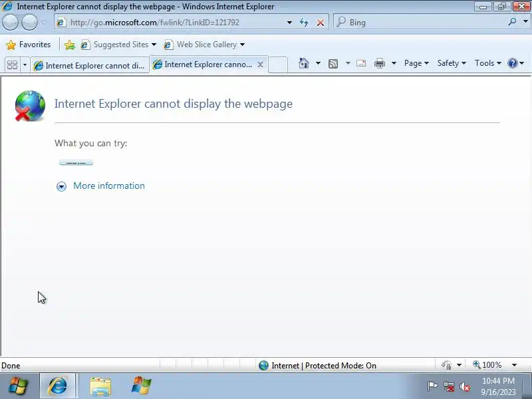Click the 100% zoom level button
The width and height of the screenshot is (532, 399).
coord(487,364)
